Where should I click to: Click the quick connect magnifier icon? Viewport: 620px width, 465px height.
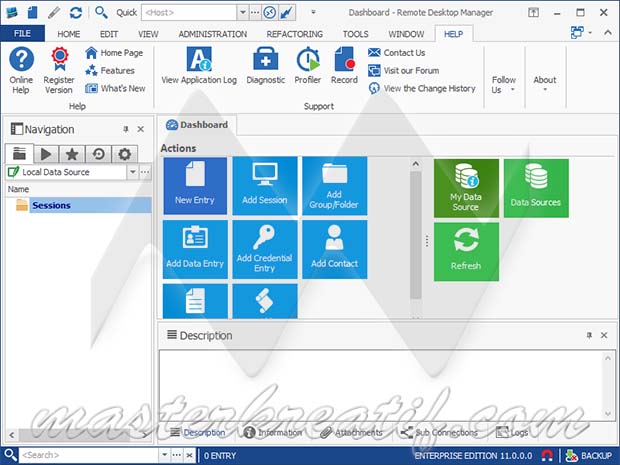tap(102, 13)
